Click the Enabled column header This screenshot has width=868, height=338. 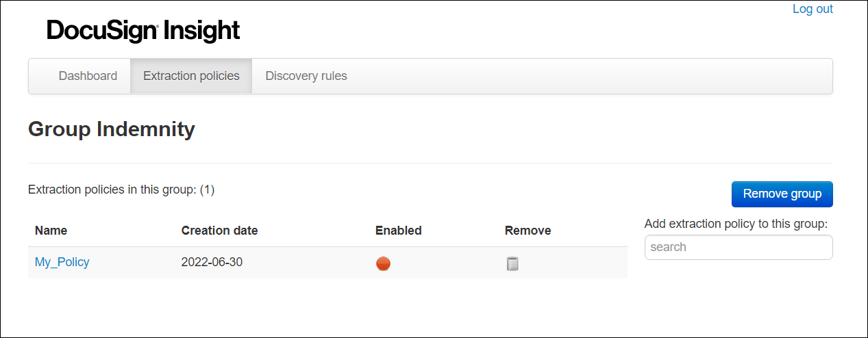click(x=399, y=231)
